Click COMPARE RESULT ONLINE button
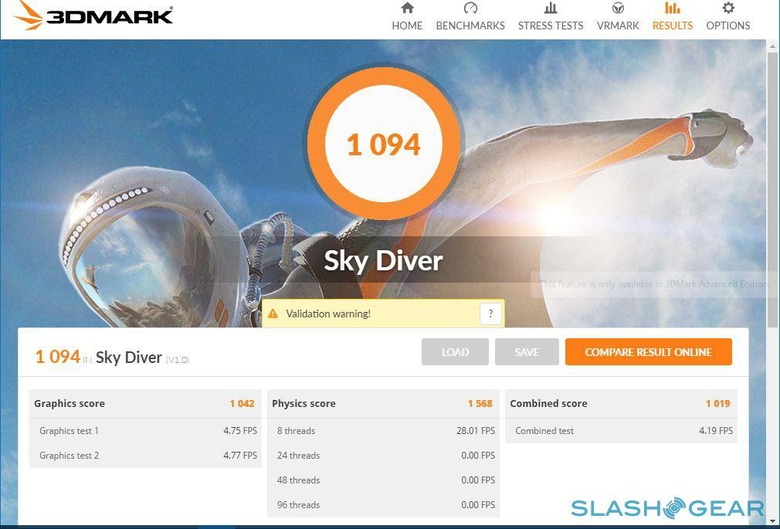This screenshot has width=780, height=529. [648, 352]
